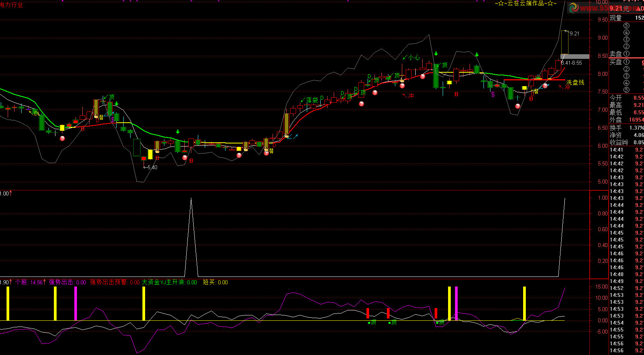Click the 电力行业 sector label
The image size is (644, 355).
pos(12,5)
